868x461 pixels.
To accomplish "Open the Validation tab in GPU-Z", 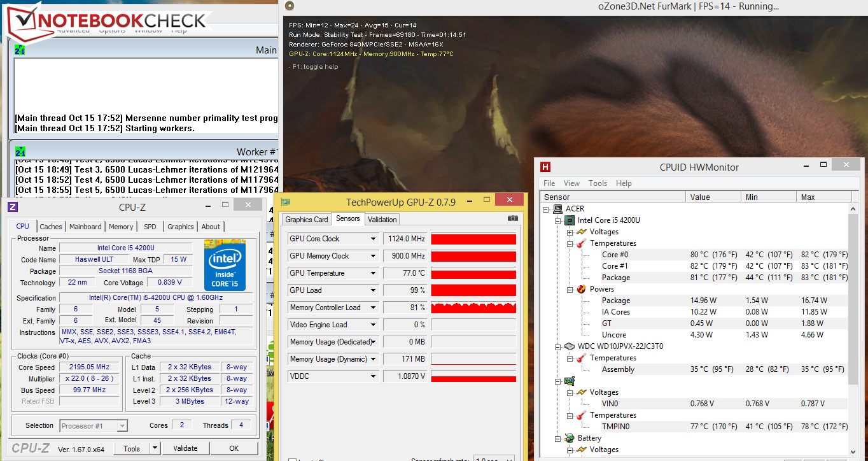I will [382, 220].
